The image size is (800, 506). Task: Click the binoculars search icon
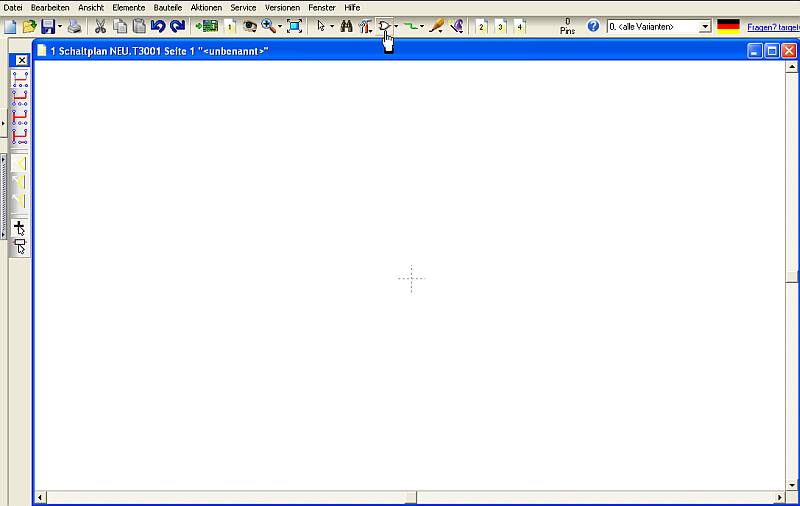point(347,26)
